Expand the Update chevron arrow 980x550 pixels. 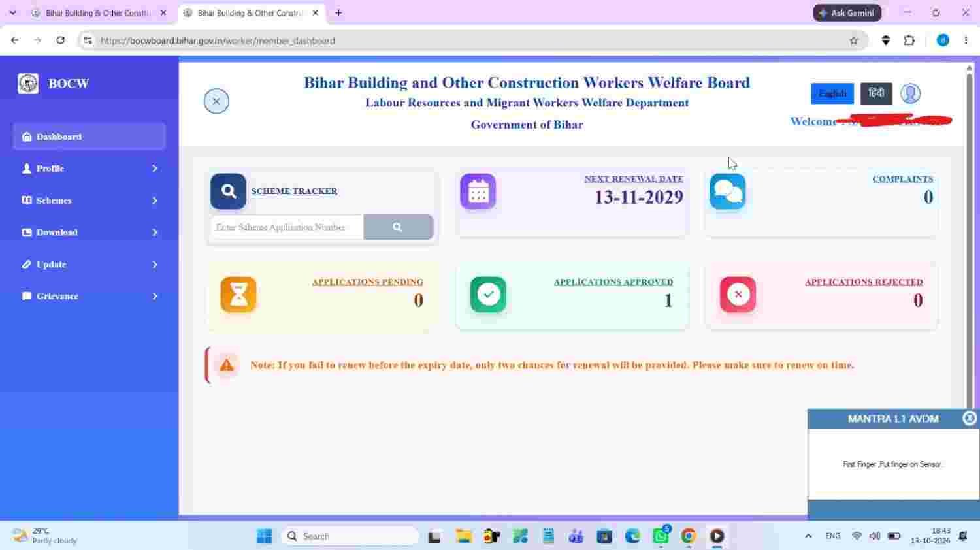coord(155,265)
